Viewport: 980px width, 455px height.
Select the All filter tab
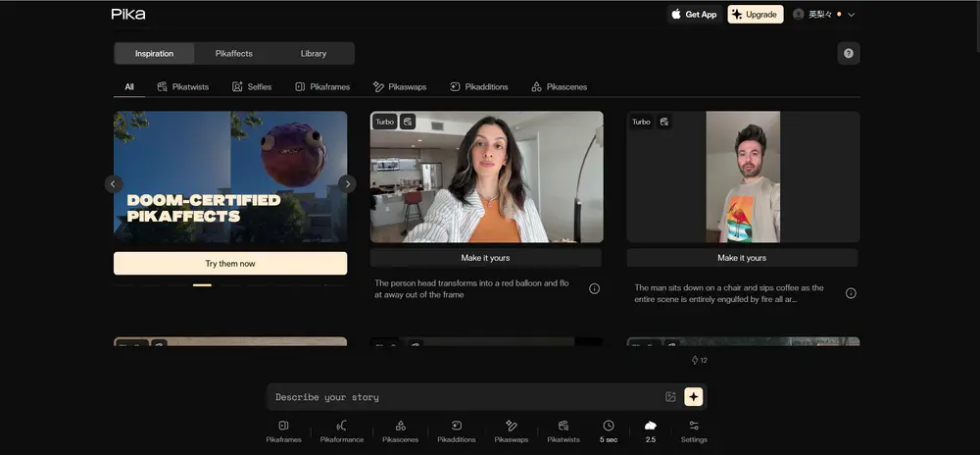click(x=128, y=87)
